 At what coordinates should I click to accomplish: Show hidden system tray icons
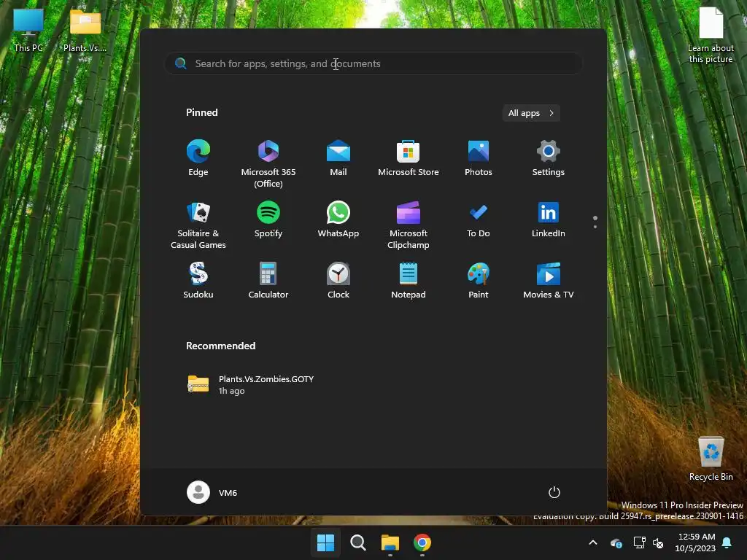coord(593,542)
